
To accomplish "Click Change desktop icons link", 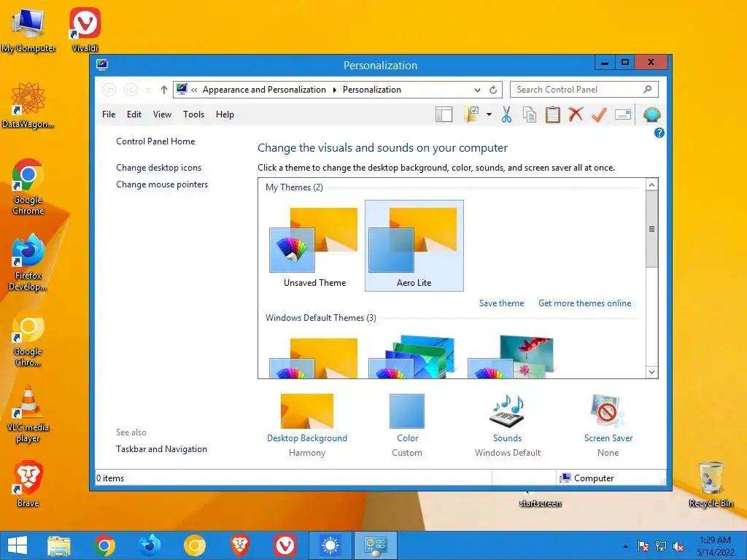I will [x=158, y=168].
